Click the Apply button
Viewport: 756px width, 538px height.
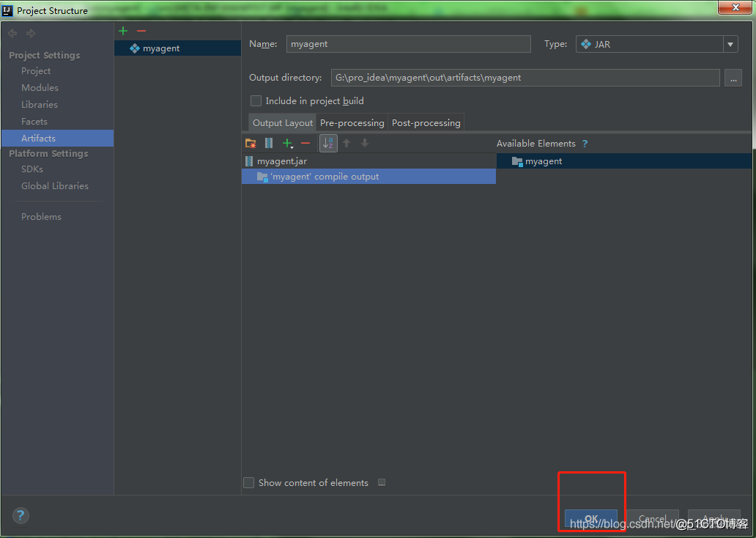tap(714, 519)
